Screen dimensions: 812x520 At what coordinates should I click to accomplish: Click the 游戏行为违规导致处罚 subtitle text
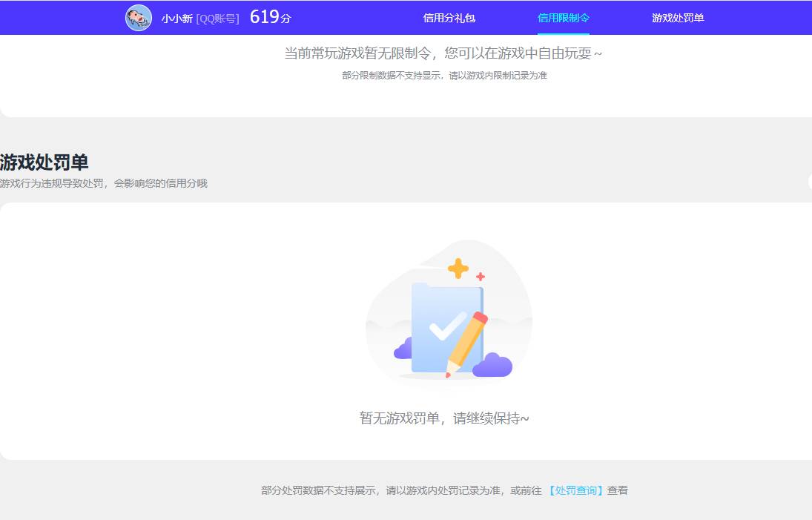tap(104, 182)
